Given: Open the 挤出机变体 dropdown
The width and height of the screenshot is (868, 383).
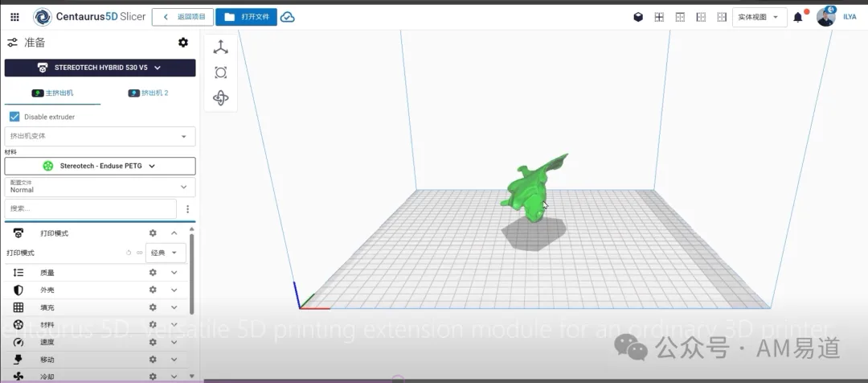Looking at the screenshot, I should click(100, 136).
